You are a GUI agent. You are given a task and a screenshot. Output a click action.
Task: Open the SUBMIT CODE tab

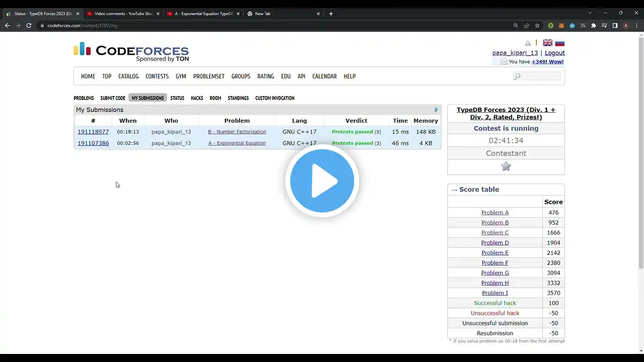[x=113, y=98]
